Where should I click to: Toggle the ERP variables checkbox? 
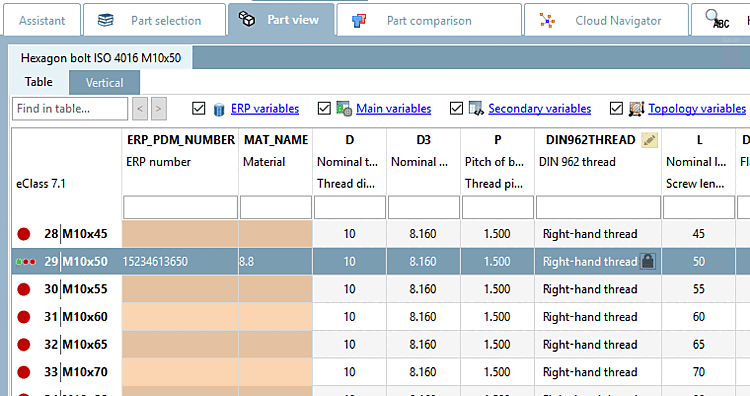199,109
